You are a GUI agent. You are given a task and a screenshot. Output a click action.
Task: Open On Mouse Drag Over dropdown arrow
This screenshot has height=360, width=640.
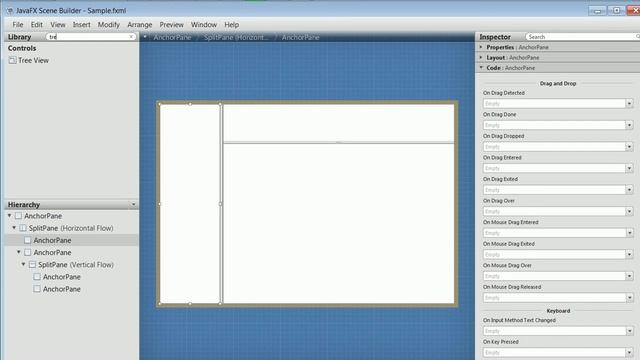(629, 276)
